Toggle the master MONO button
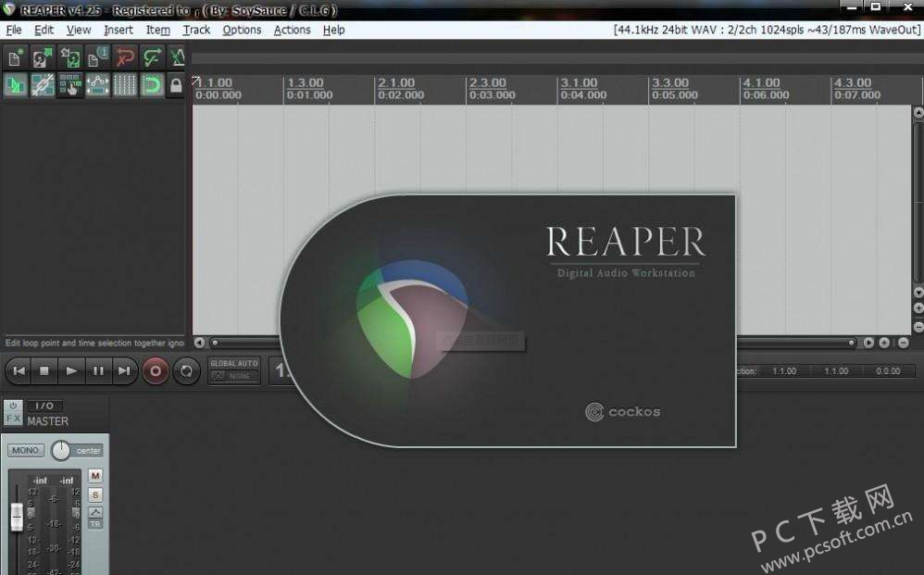 [25, 450]
